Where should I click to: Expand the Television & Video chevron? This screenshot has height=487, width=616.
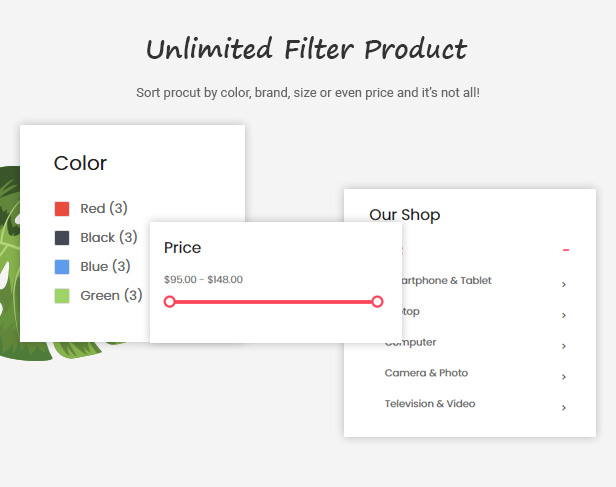tap(564, 408)
